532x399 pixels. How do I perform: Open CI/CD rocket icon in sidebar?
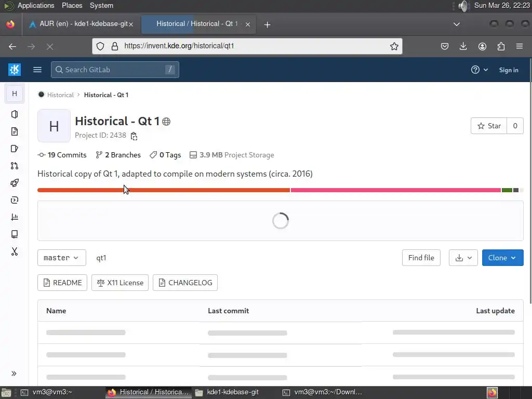coord(15,183)
